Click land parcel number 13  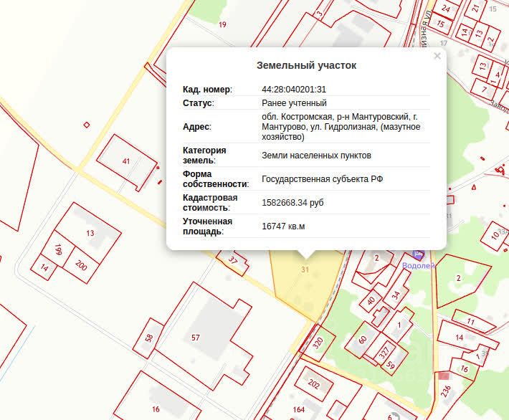[x=90, y=234]
